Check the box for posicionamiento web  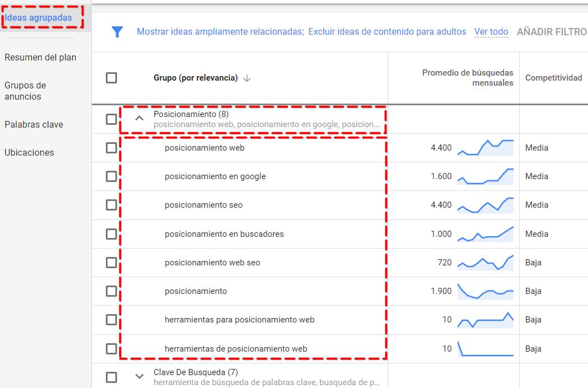tap(111, 148)
